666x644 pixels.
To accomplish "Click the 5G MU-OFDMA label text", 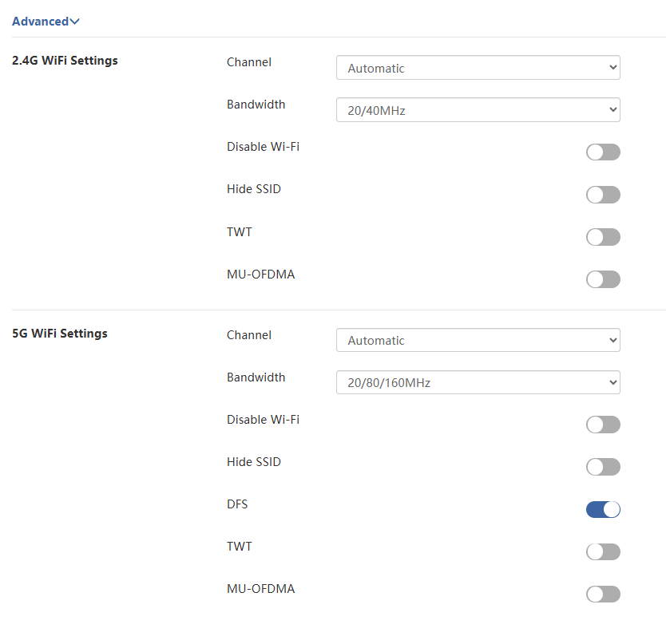I will [260, 589].
